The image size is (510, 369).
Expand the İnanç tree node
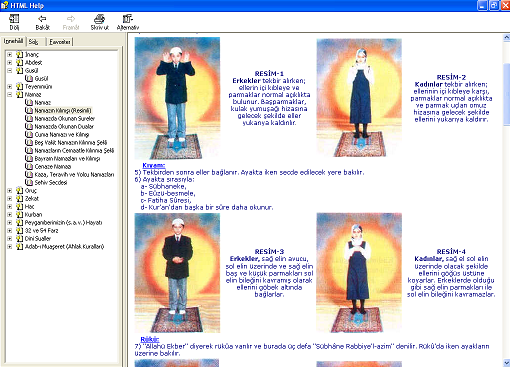point(10,54)
